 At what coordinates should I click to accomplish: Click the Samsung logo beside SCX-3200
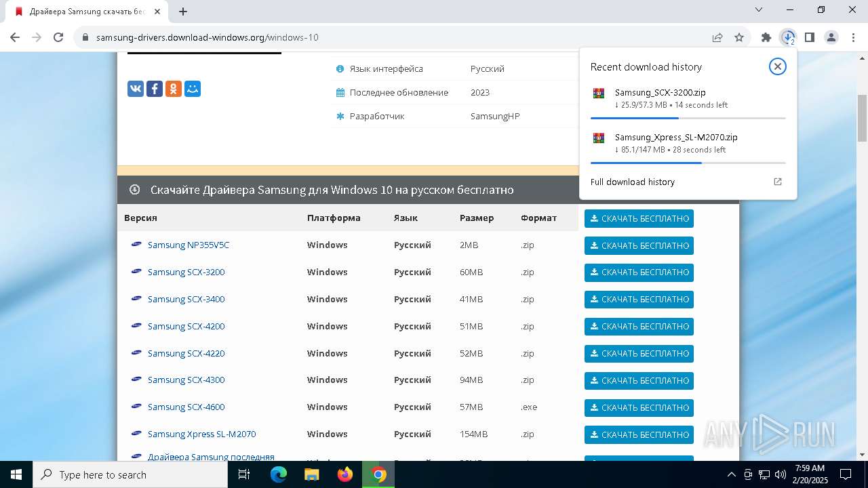click(x=136, y=271)
